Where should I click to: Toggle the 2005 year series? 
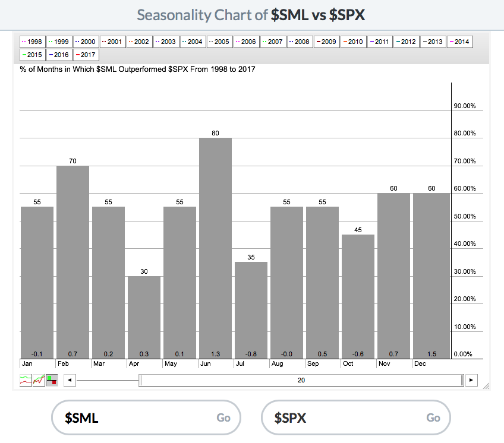point(219,42)
